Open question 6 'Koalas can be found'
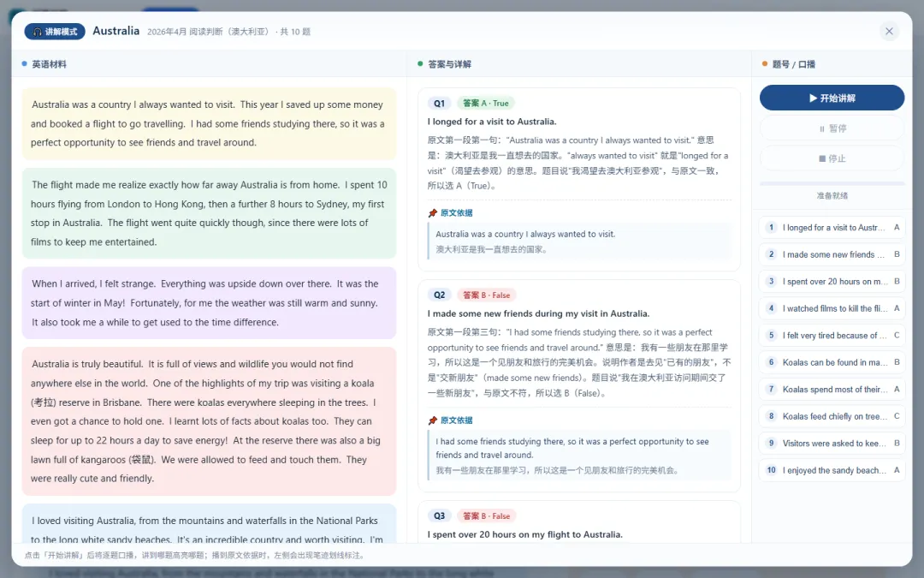This screenshot has width=924, height=578. tap(832, 362)
